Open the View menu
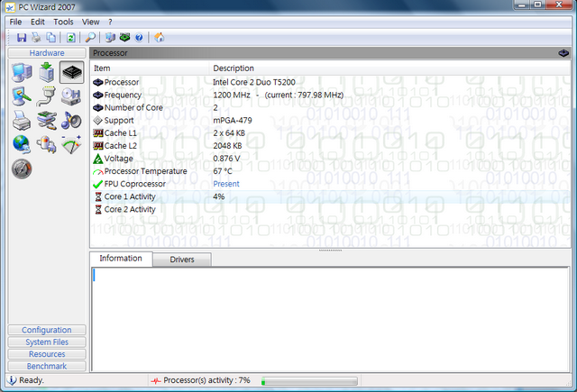 click(90, 22)
